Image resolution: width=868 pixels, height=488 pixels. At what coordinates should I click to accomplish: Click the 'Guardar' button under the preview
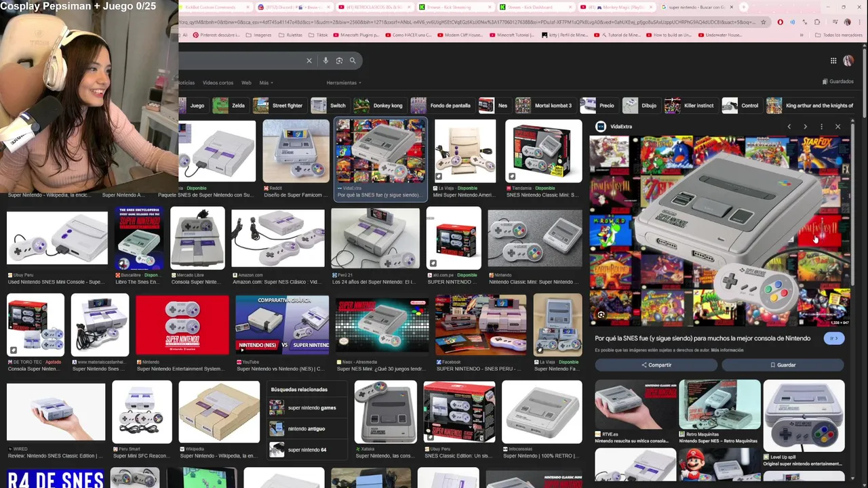tap(783, 365)
